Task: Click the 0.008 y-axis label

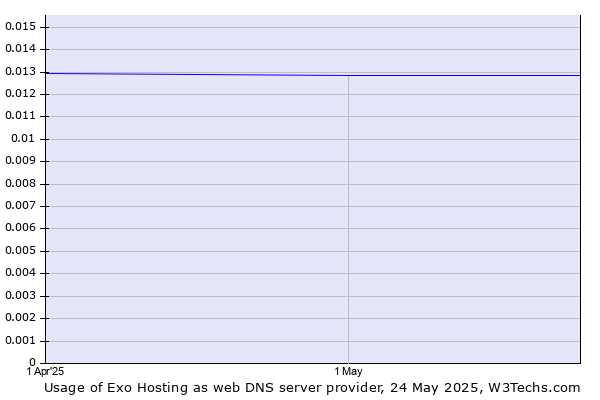Action: (x=20, y=184)
